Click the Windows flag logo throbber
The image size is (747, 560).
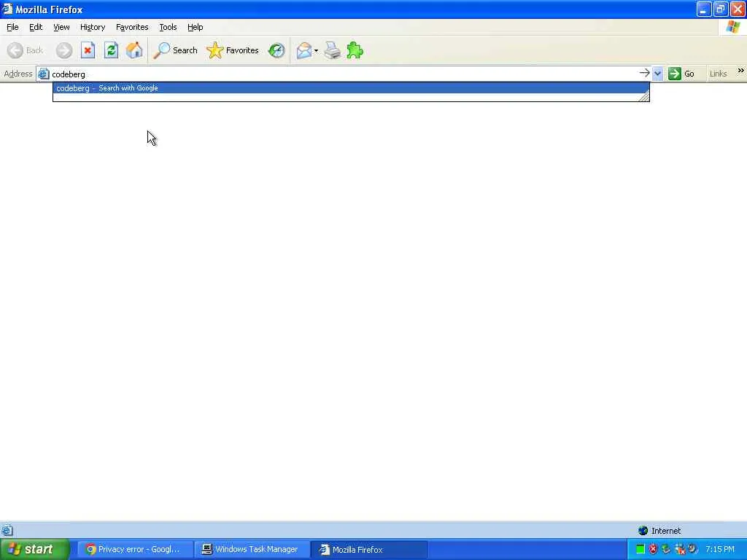[732, 27]
